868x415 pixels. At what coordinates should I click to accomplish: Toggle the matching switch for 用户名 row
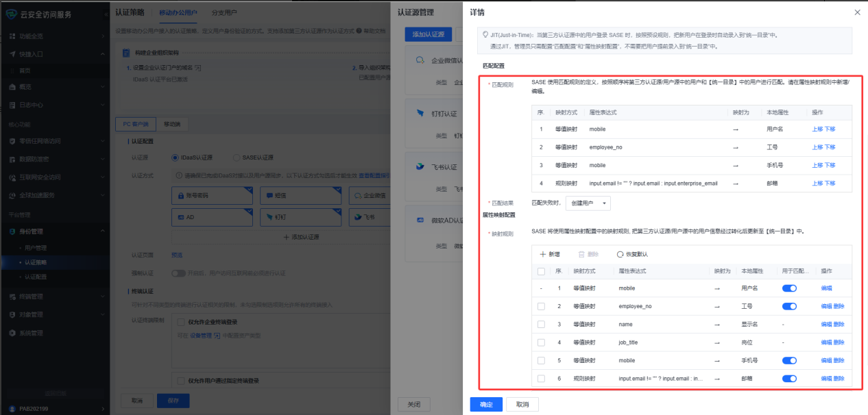pos(789,288)
